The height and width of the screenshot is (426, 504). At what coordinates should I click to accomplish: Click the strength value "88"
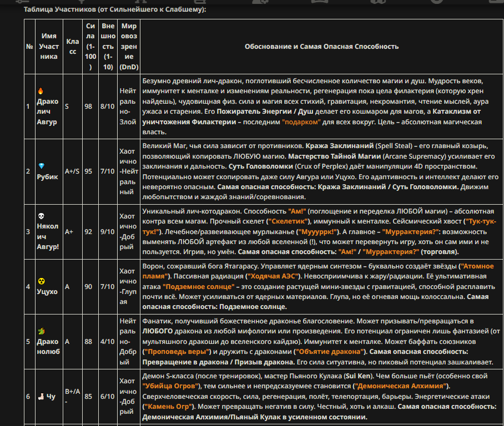coord(88,342)
